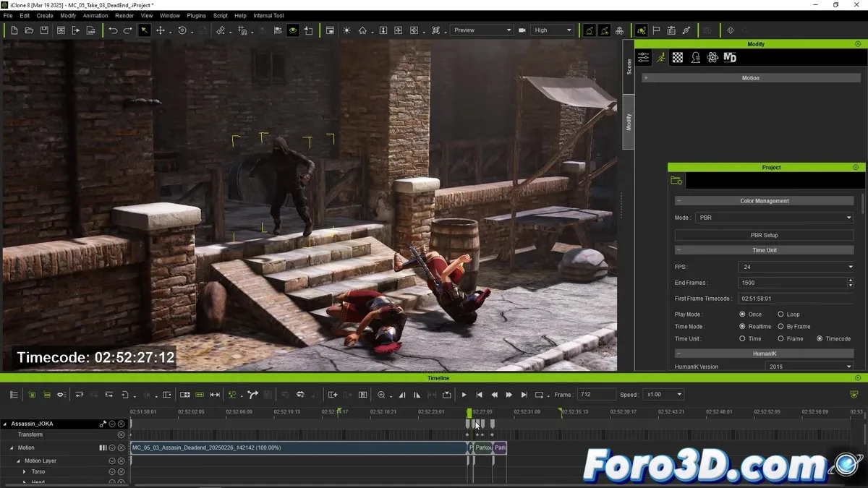Open the High quality dropdown

coord(553,30)
